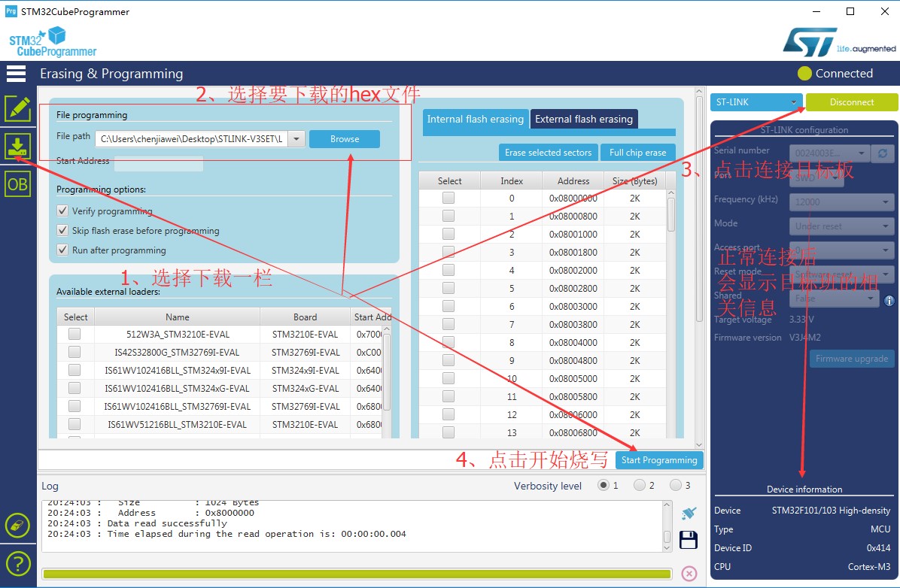Refresh the ST-LINK serial number list
900x588 pixels.
click(x=883, y=153)
